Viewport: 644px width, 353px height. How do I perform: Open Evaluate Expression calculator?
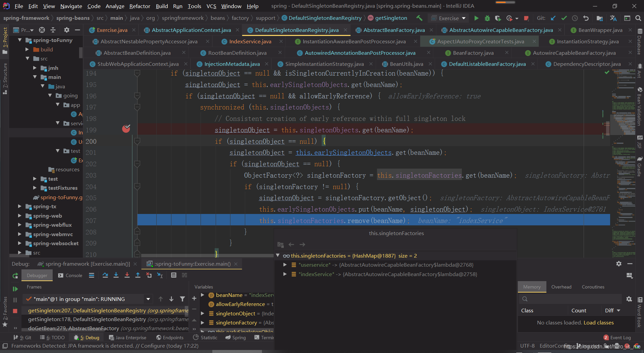tap(173, 275)
